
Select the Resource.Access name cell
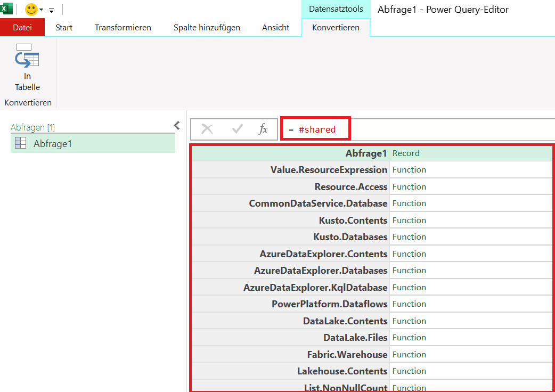point(291,186)
